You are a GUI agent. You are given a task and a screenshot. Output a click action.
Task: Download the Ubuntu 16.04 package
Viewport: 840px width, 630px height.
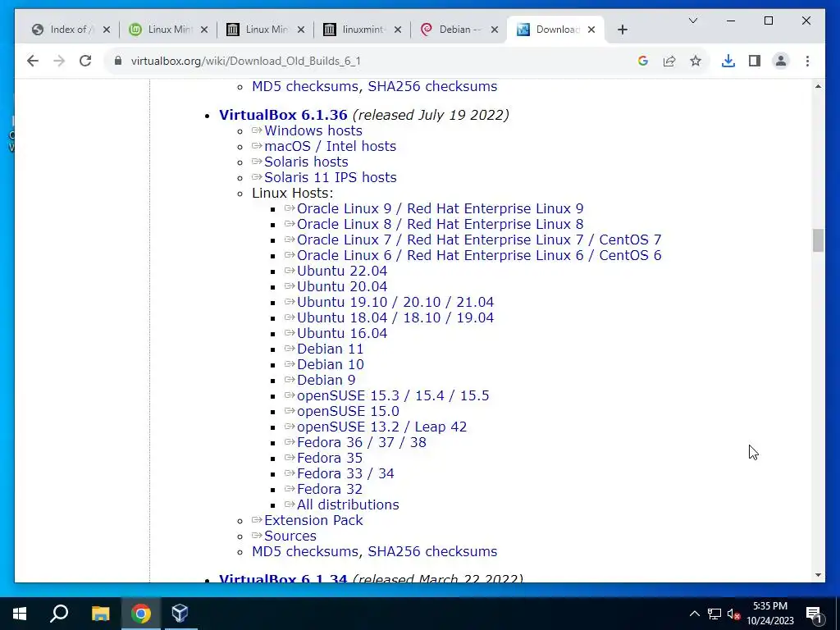[342, 333]
